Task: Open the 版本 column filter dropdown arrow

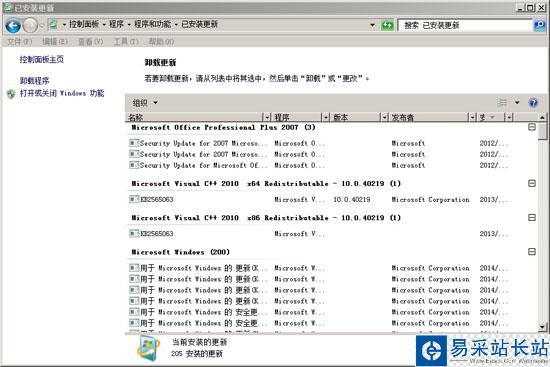Action: (385, 117)
